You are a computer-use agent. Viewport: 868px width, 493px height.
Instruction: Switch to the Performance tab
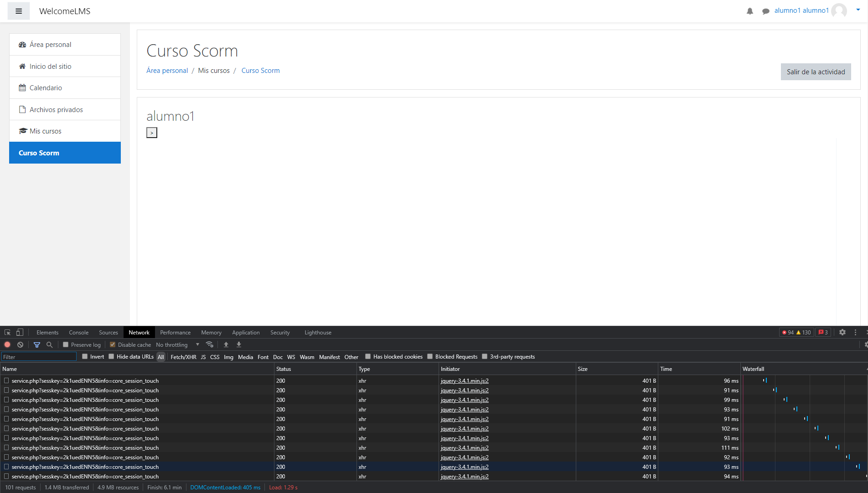point(176,333)
